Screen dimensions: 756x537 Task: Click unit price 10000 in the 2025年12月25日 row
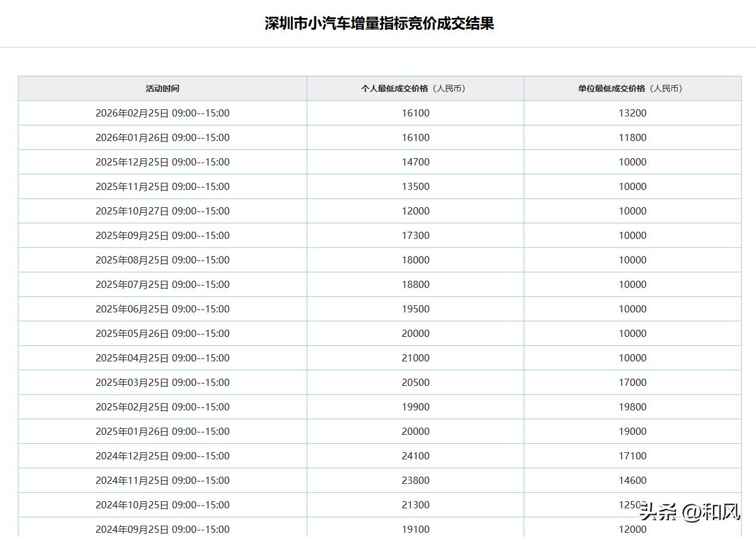click(x=632, y=162)
